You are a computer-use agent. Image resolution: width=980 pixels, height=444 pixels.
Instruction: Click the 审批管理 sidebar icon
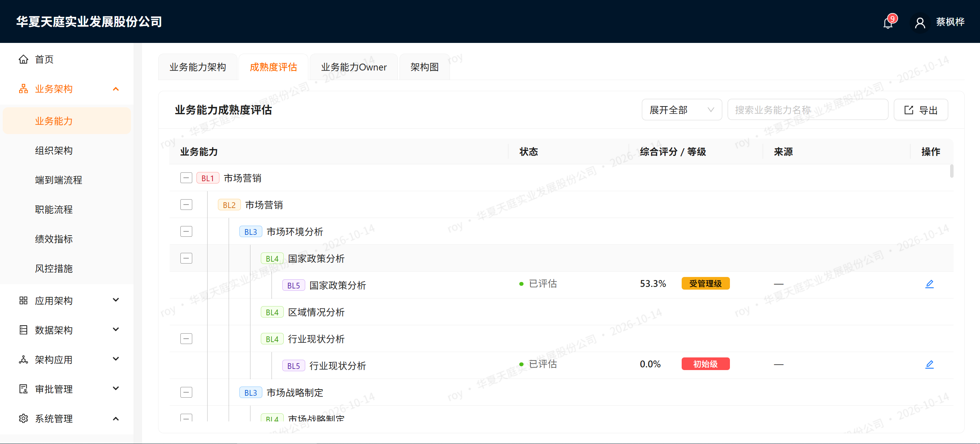tap(23, 389)
